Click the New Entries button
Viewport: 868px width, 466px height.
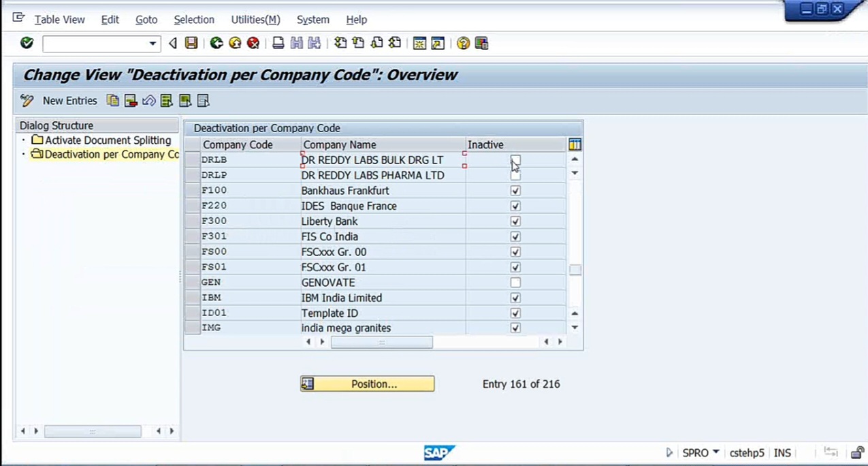(69, 101)
